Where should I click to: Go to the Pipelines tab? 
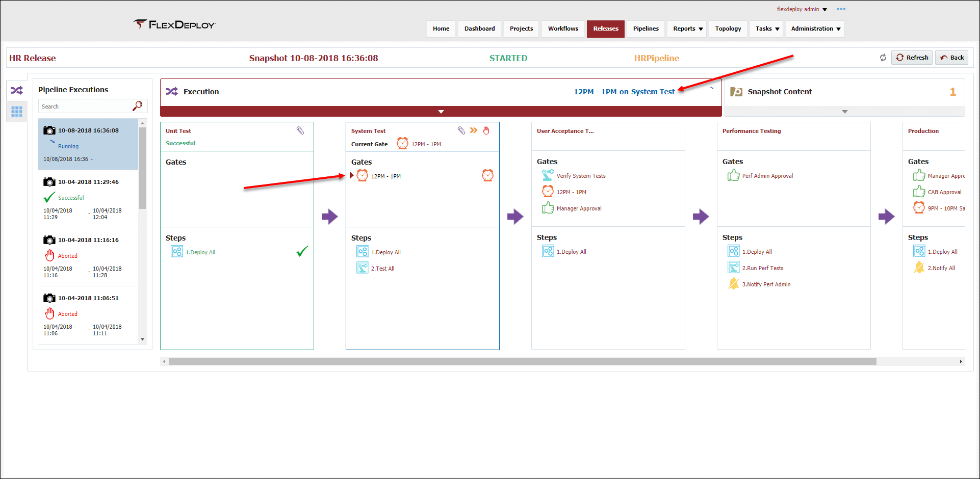[646, 29]
